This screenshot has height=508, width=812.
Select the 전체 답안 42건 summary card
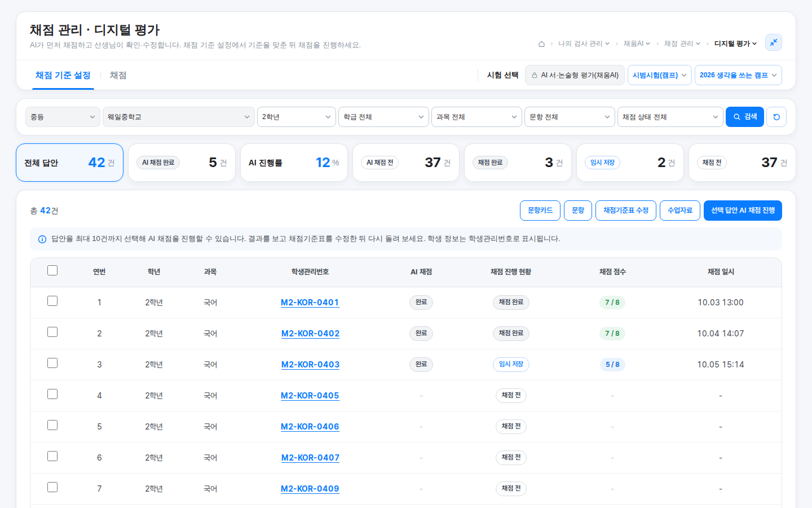pos(69,163)
